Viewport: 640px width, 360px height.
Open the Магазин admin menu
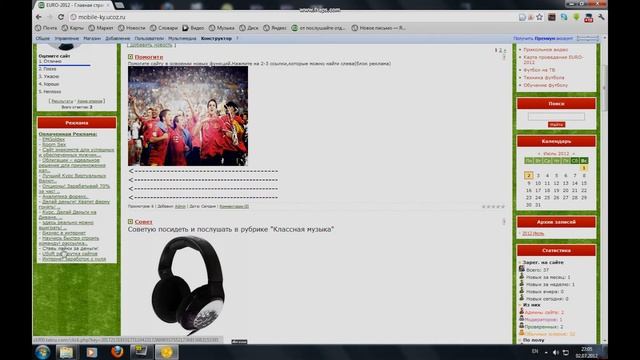point(92,38)
